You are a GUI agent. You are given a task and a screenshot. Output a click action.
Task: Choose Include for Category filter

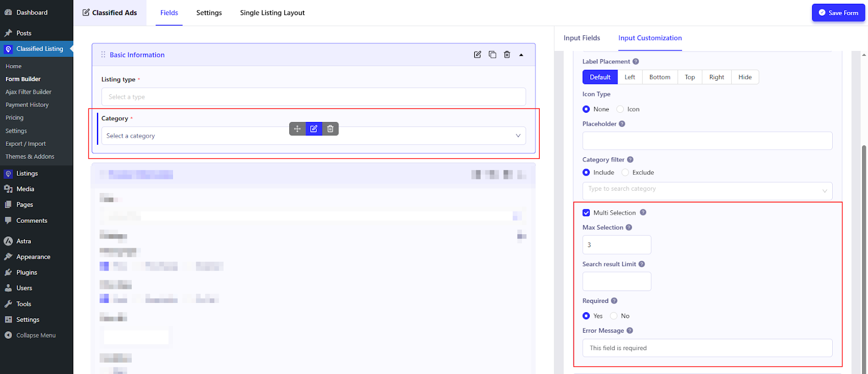(586, 172)
